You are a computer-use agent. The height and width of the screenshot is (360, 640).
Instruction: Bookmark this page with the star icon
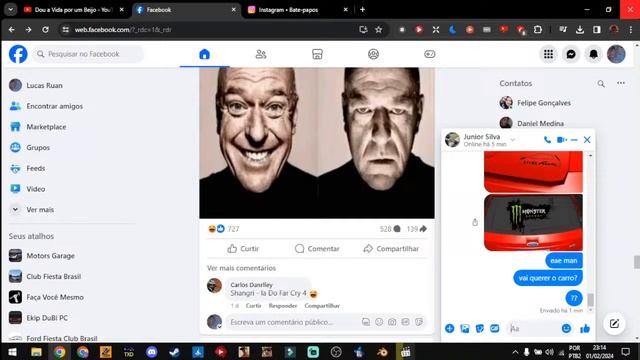[378, 29]
